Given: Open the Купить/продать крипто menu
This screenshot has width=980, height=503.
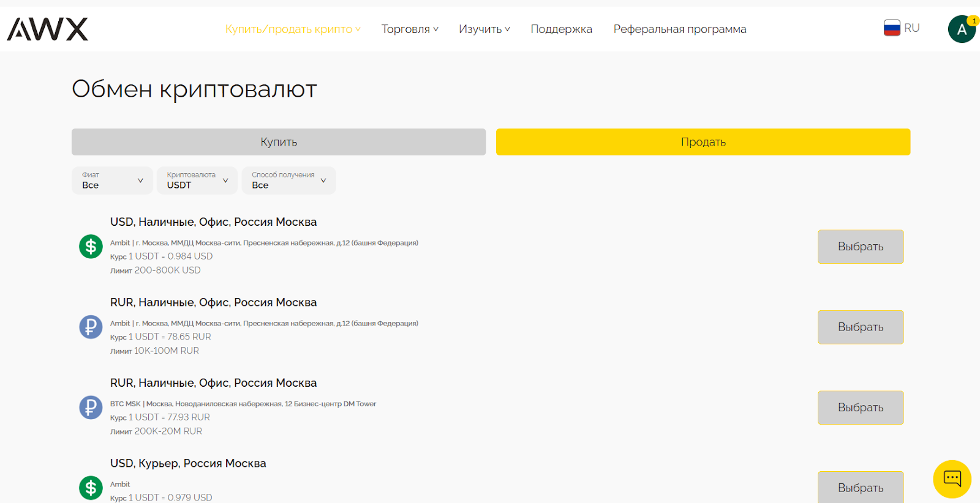Looking at the screenshot, I should pyautogui.click(x=293, y=29).
